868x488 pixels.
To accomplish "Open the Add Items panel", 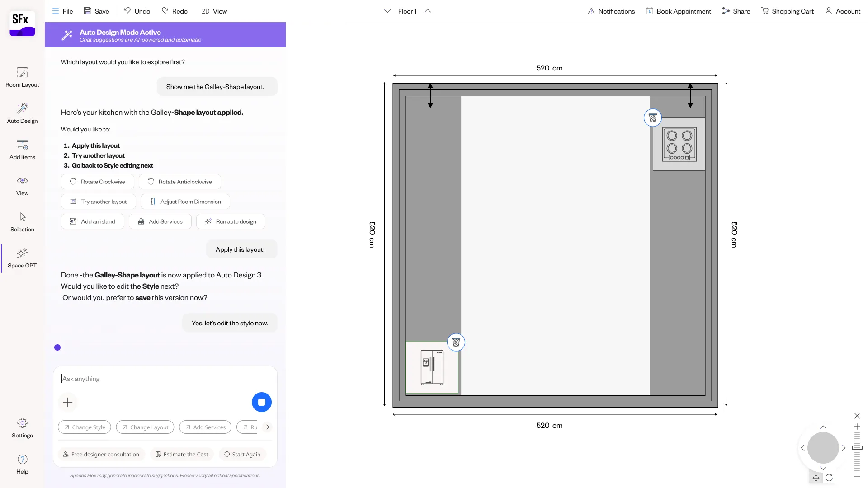I will point(22,150).
